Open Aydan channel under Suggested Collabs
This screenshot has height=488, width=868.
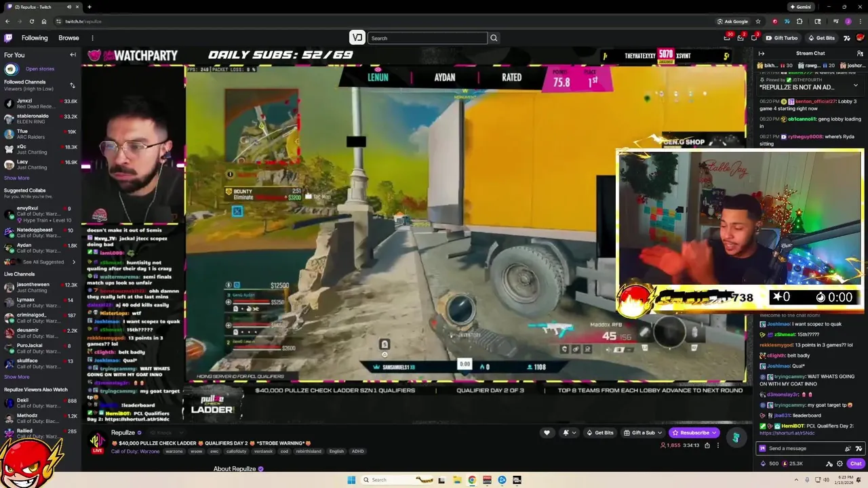click(41, 248)
